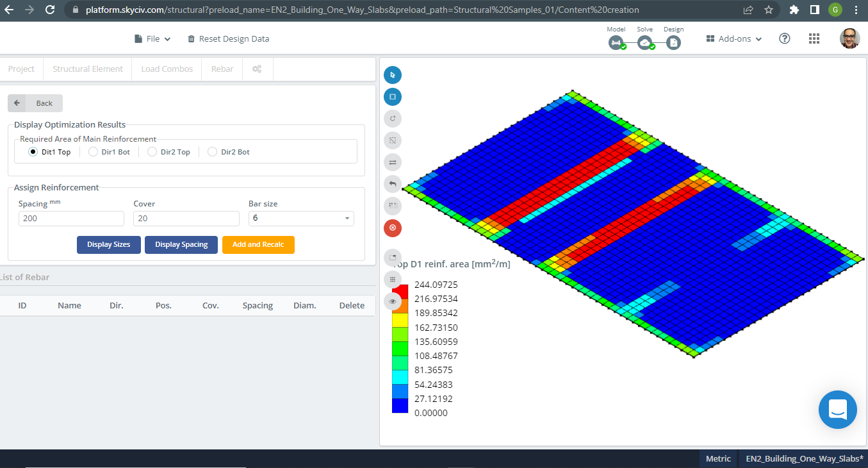
Task: Select the Dir2 Bot radio button
Action: pos(212,151)
